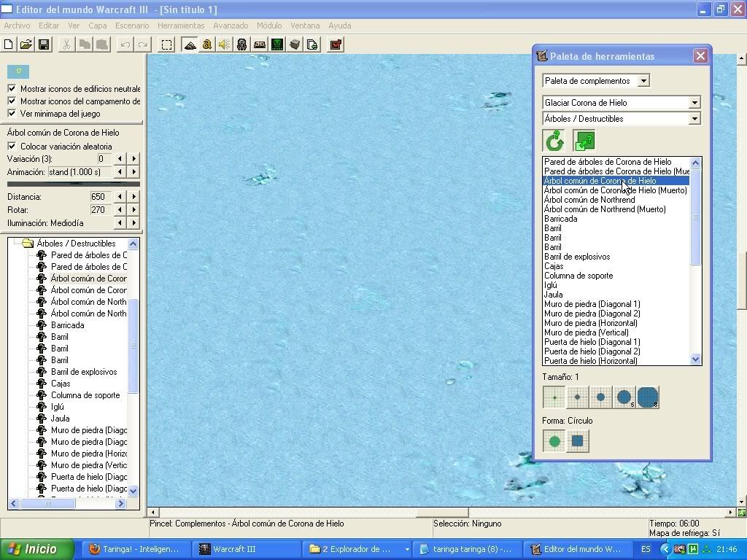The width and height of the screenshot is (747, 560).
Task: Increase Distancia with right arrow
Action: 134,196
